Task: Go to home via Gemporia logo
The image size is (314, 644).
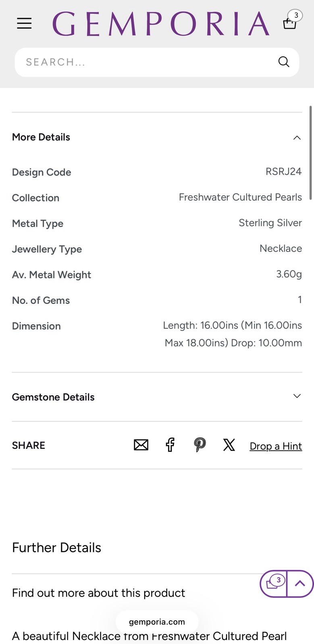Action: point(161,24)
